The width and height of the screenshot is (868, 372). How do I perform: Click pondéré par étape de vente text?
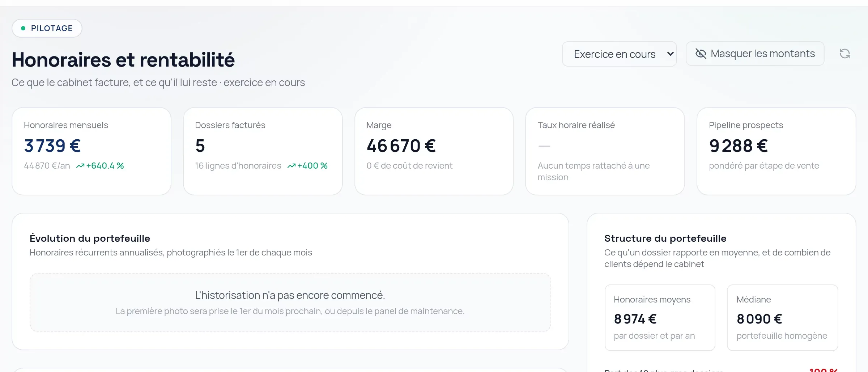click(764, 166)
